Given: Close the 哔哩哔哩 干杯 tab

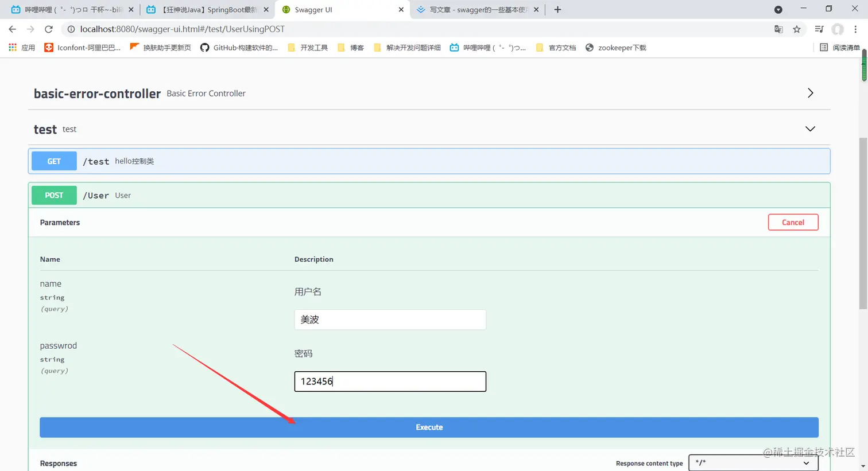Looking at the screenshot, I should pyautogui.click(x=131, y=10).
